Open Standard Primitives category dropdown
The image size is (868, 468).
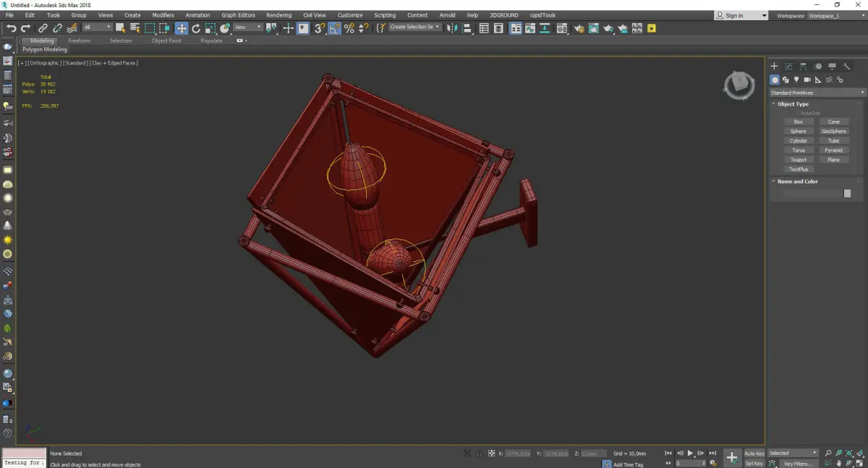point(817,93)
